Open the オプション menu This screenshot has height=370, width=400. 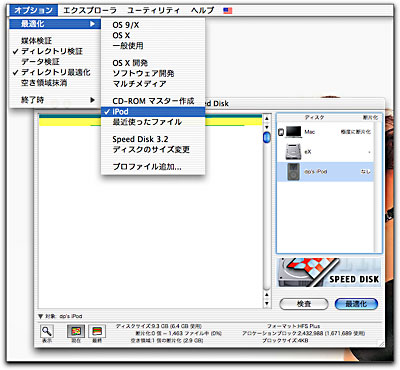click(x=34, y=10)
